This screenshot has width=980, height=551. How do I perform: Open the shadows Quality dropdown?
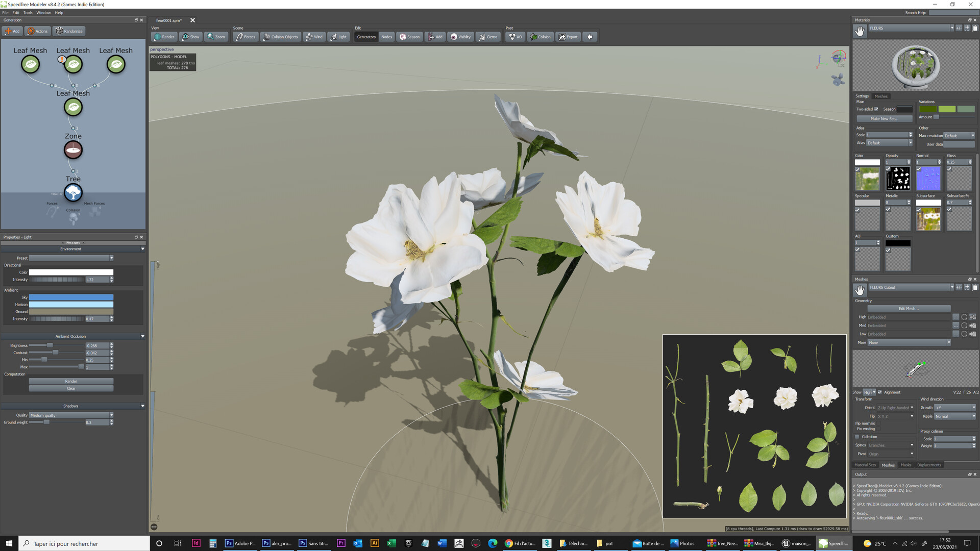(x=71, y=415)
